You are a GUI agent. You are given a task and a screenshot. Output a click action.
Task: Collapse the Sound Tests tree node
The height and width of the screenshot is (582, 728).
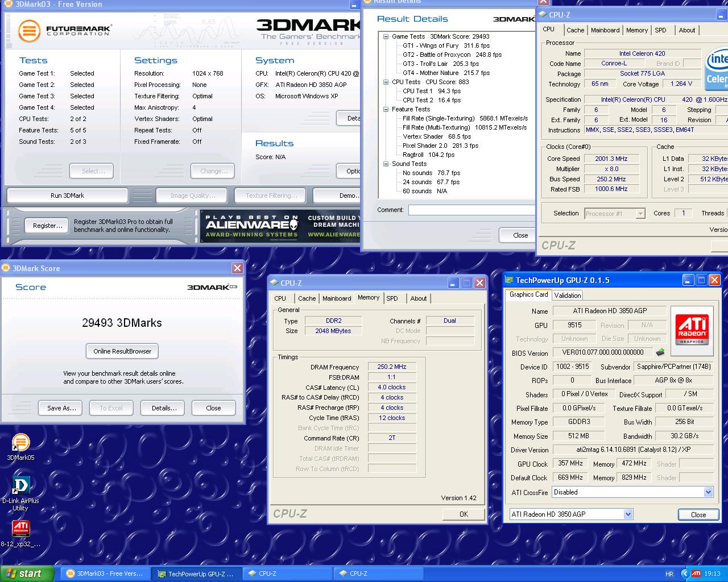[x=386, y=164]
